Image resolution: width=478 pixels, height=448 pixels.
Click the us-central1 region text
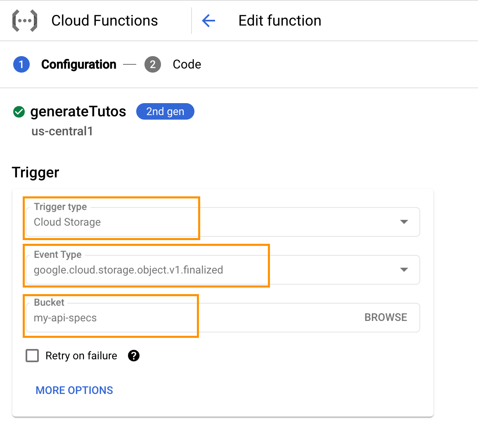[62, 131]
